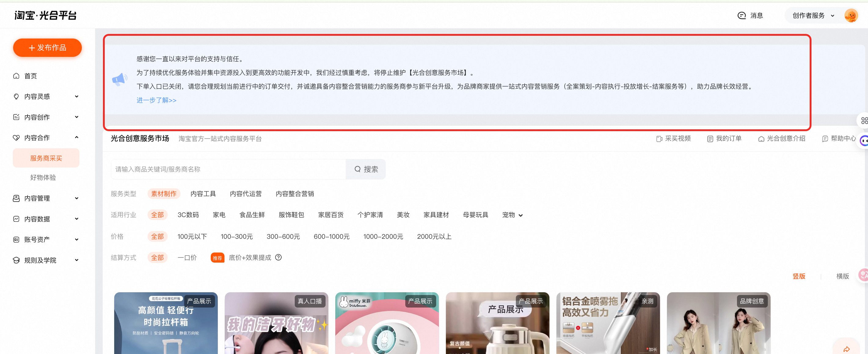Switch to 横版 layout tab
The image size is (868, 354).
(843, 276)
